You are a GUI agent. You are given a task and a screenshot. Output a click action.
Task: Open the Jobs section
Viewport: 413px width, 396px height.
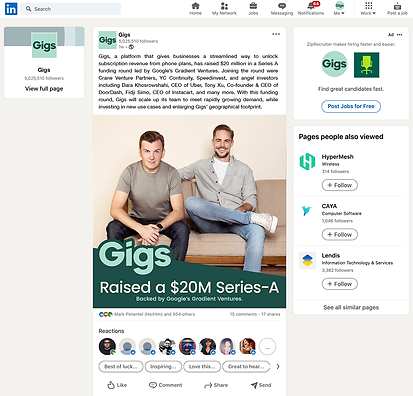click(x=253, y=9)
